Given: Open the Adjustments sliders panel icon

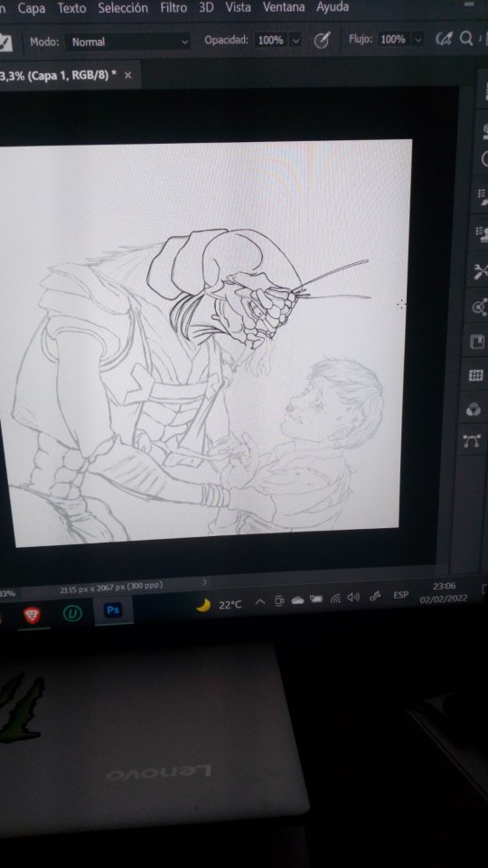Looking at the screenshot, I should point(475,375).
